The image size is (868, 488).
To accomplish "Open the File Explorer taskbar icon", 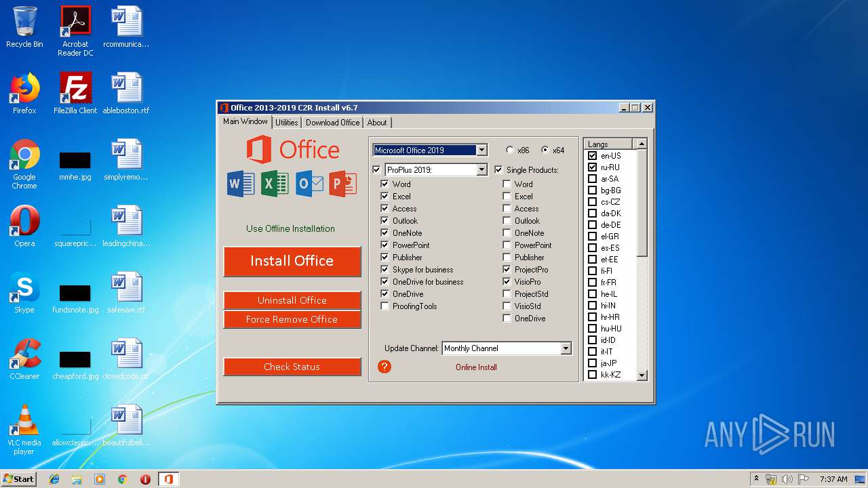I will click(x=77, y=479).
